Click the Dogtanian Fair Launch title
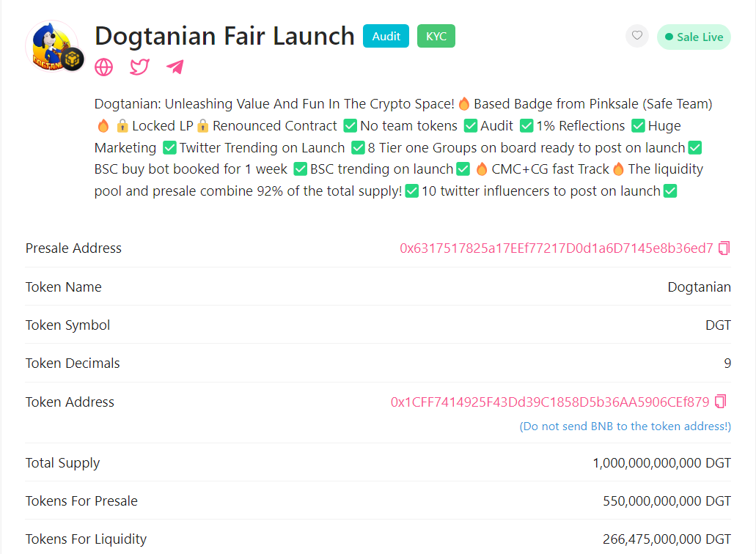Screen dimensions: 756x554 coord(224,36)
